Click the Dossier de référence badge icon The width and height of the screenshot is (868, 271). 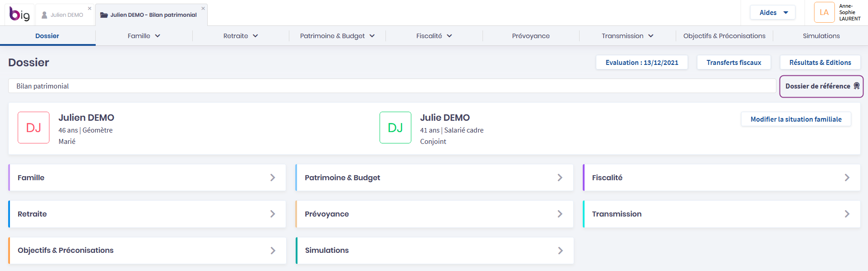tap(857, 86)
